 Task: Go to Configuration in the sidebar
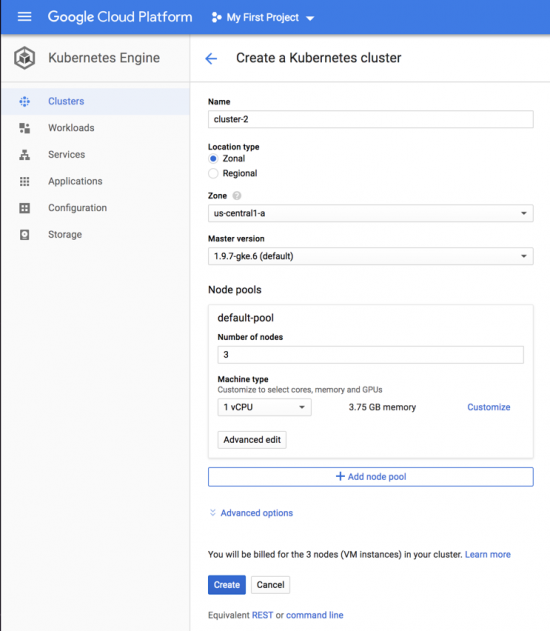point(95,208)
